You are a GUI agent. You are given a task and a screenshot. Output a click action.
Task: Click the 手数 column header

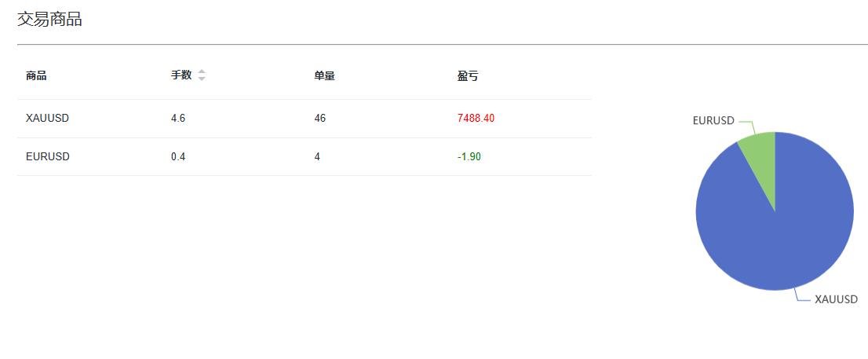[181, 75]
